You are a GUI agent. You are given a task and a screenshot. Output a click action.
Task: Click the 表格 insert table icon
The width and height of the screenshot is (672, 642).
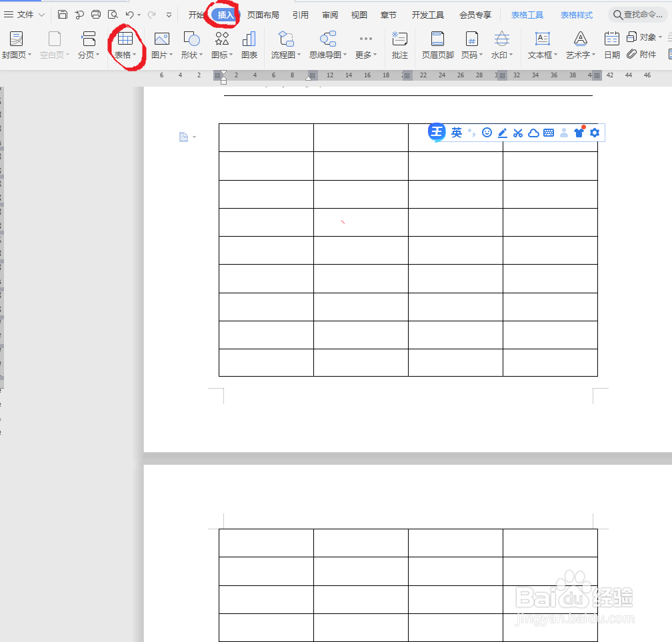click(x=125, y=39)
